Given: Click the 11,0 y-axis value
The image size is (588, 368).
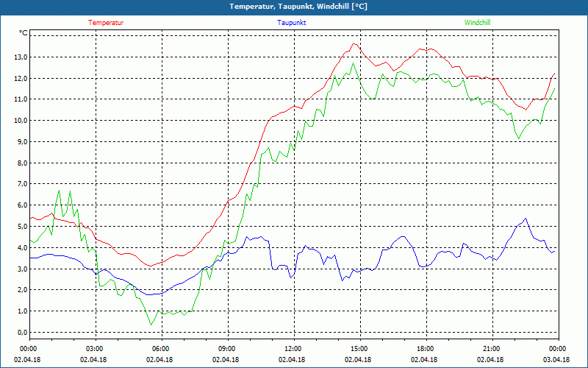Looking at the screenshot, I should [21, 99].
